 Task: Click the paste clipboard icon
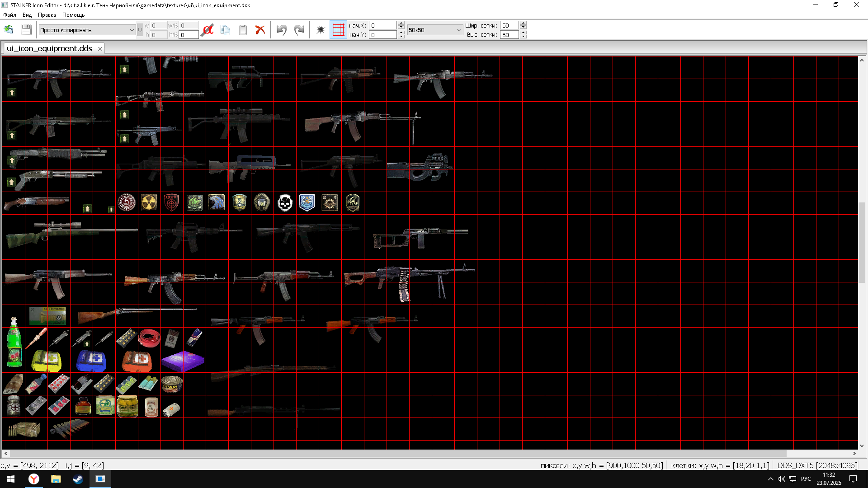(x=243, y=30)
